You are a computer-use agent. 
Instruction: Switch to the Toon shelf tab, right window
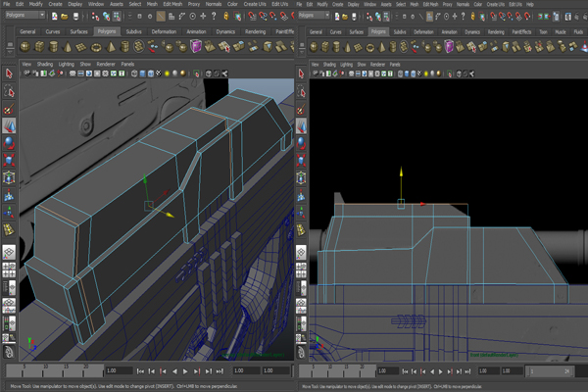click(x=543, y=32)
